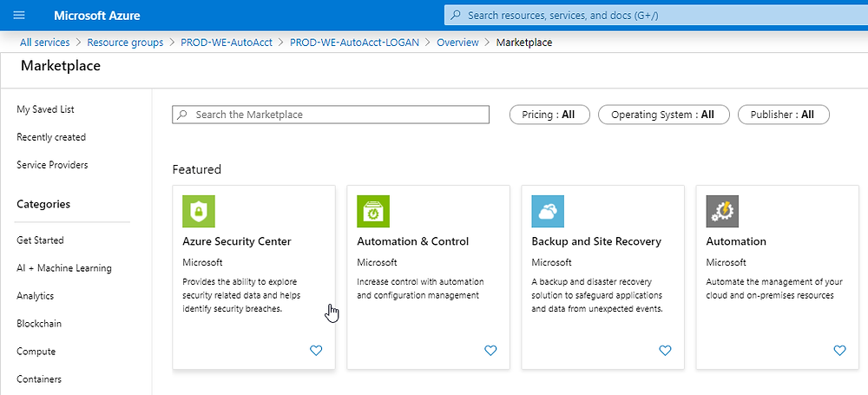The image size is (868, 395).
Task: Go to the All services breadcrumb
Action: tap(45, 42)
